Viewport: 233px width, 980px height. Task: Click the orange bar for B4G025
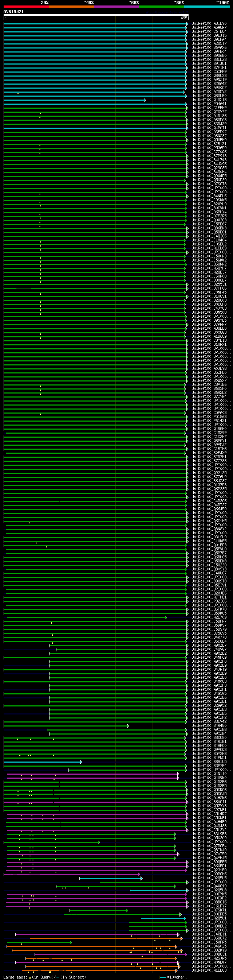pos(92,946)
